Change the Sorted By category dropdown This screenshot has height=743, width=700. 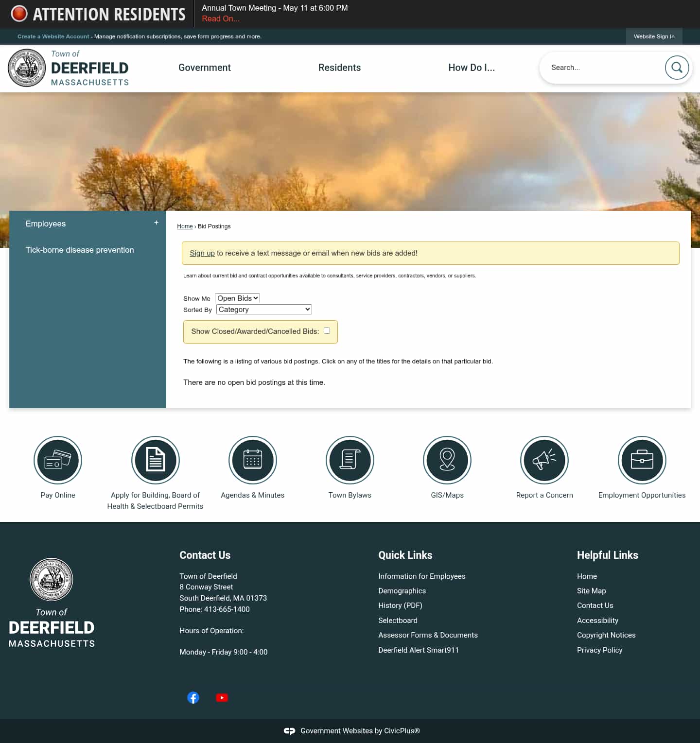263,309
